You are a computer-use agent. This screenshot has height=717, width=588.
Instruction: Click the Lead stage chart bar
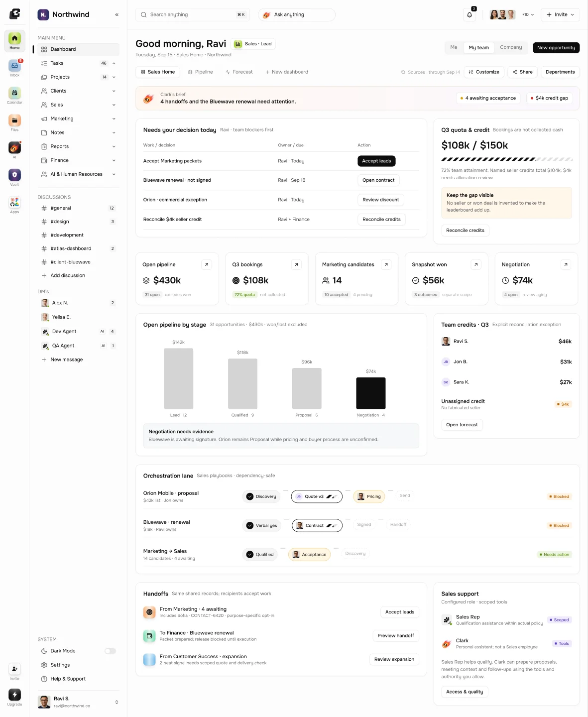tap(178, 379)
